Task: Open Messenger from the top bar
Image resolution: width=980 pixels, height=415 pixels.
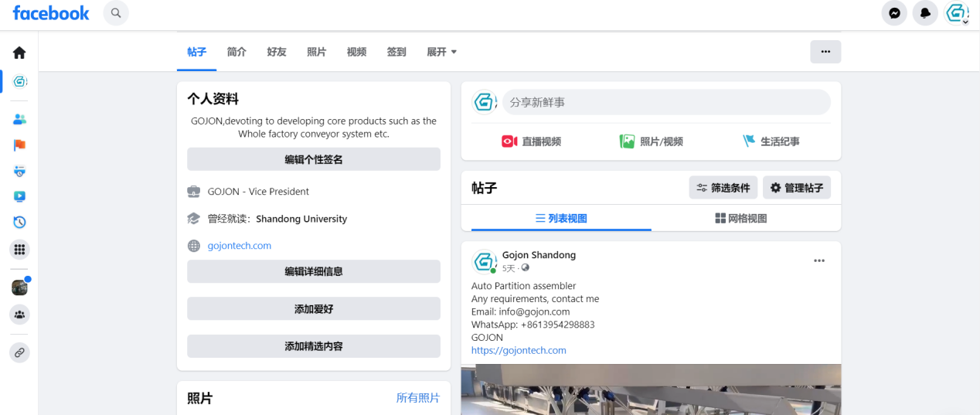Action: tap(894, 13)
